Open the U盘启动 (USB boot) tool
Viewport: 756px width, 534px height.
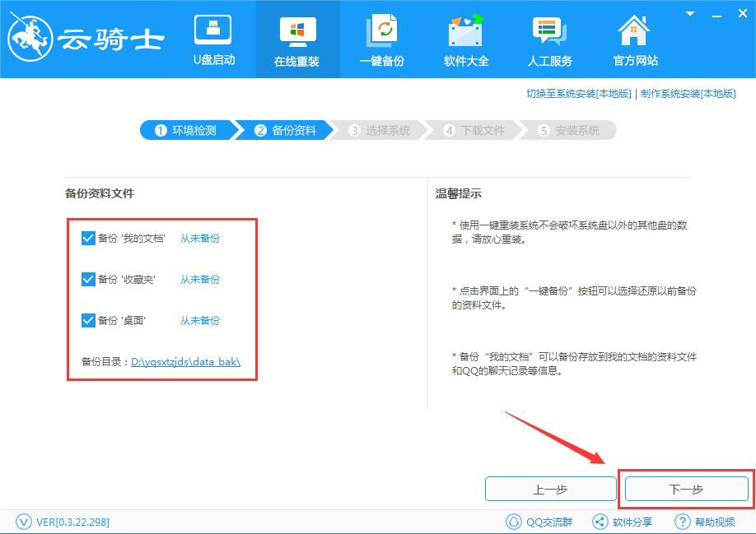click(x=213, y=39)
